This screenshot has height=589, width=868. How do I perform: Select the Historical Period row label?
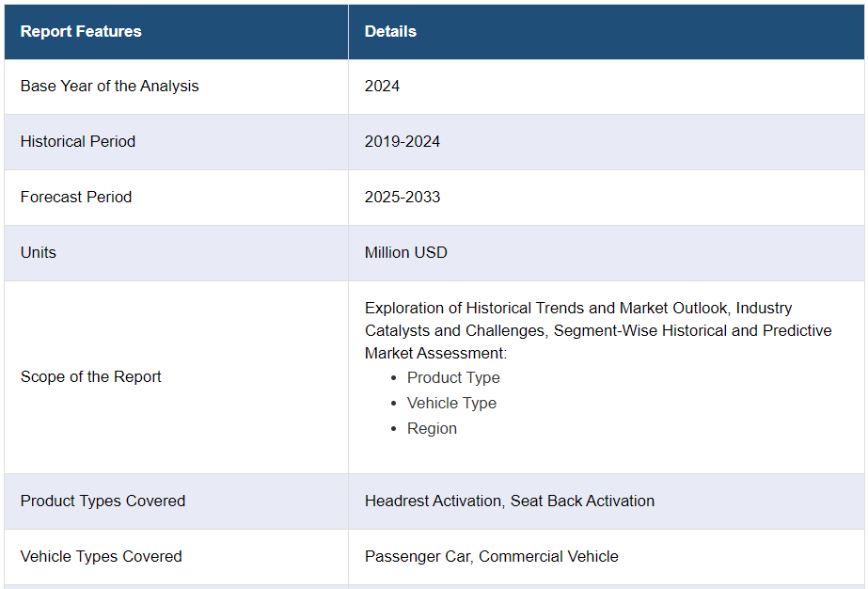click(x=78, y=141)
